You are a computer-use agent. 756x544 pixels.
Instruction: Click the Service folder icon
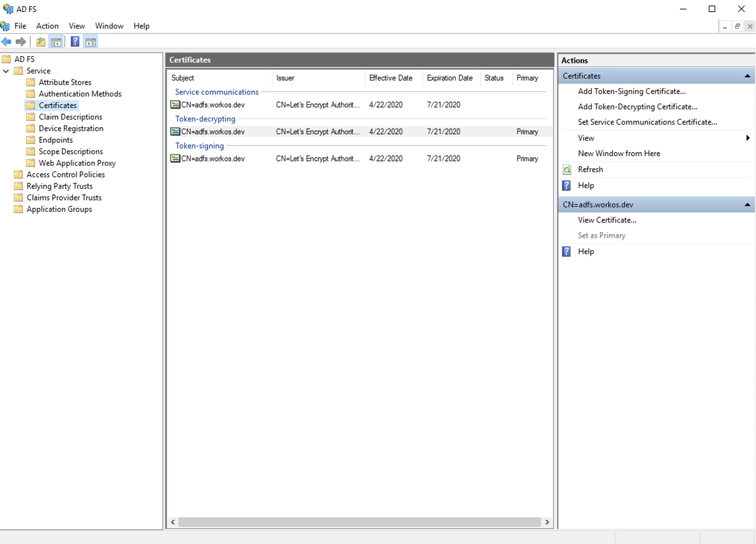tap(18, 71)
